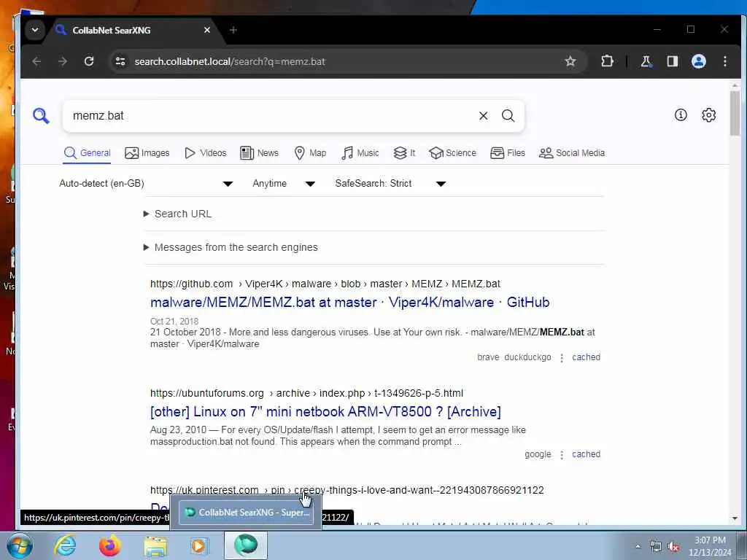Open the Anytime time range dropdown
This screenshot has height=560, width=747.
pyautogui.click(x=284, y=183)
